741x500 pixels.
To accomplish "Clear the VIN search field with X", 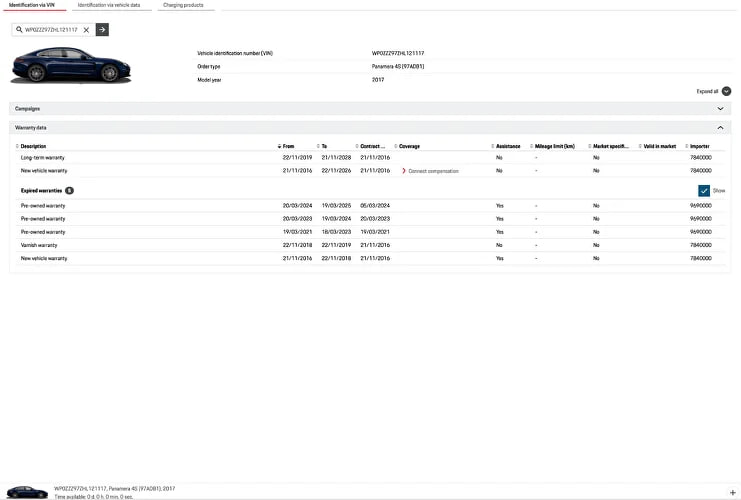I will [86, 30].
